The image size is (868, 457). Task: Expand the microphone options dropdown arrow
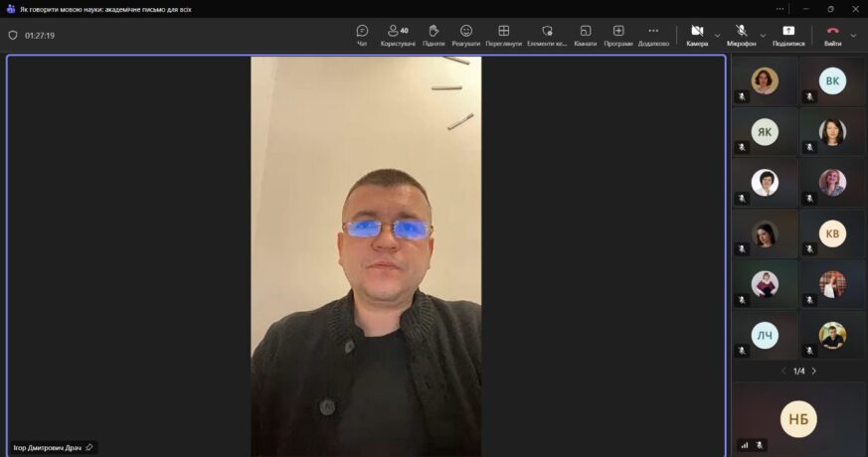click(x=764, y=35)
